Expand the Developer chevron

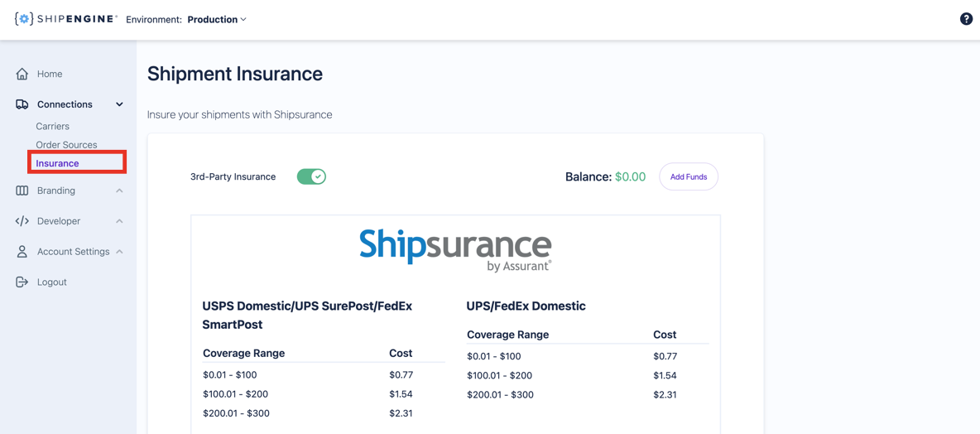tap(119, 221)
